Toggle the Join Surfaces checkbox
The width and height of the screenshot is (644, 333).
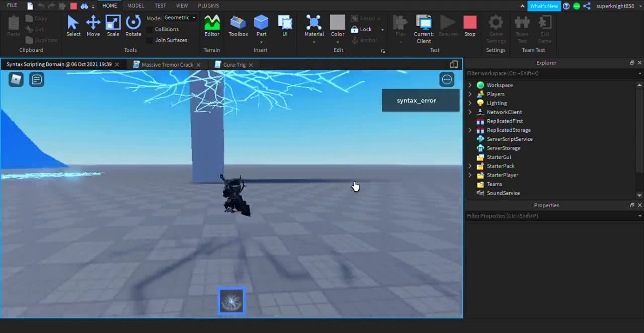[x=150, y=40]
